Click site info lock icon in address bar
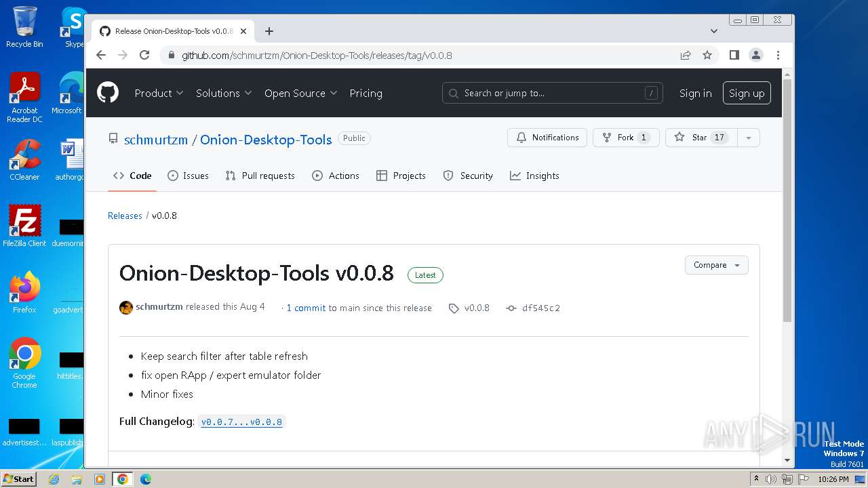The image size is (868, 488). click(171, 56)
